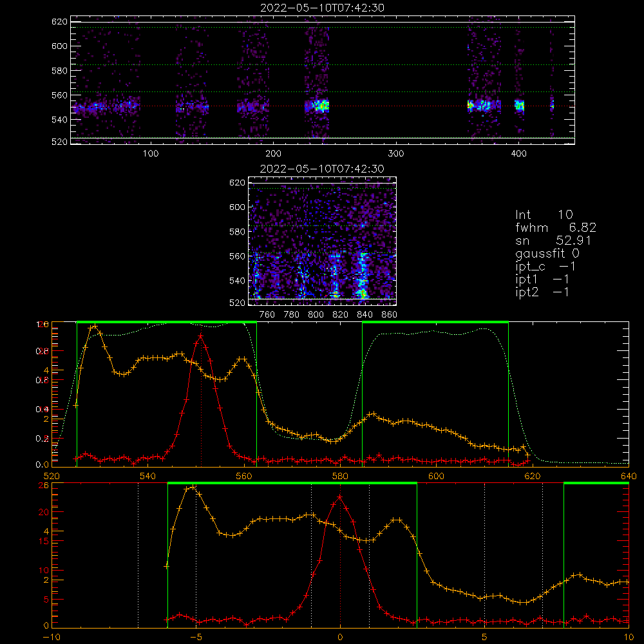This screenshot has width=644, height=644.
Task: Click red y-axis label 20 in the bottom plot
Action: click(44, 512)
